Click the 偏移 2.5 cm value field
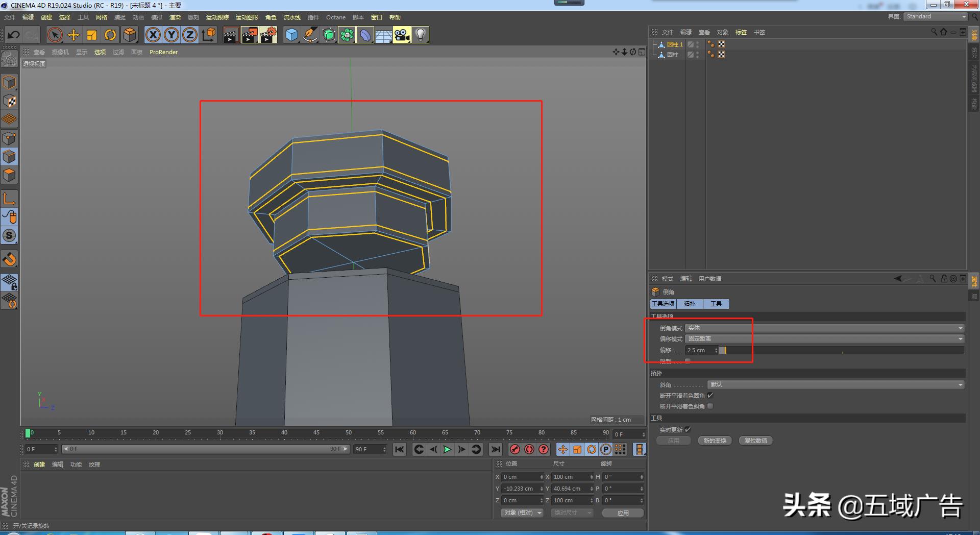The height and width of the screenshot is (535, 980). (701, 350)
